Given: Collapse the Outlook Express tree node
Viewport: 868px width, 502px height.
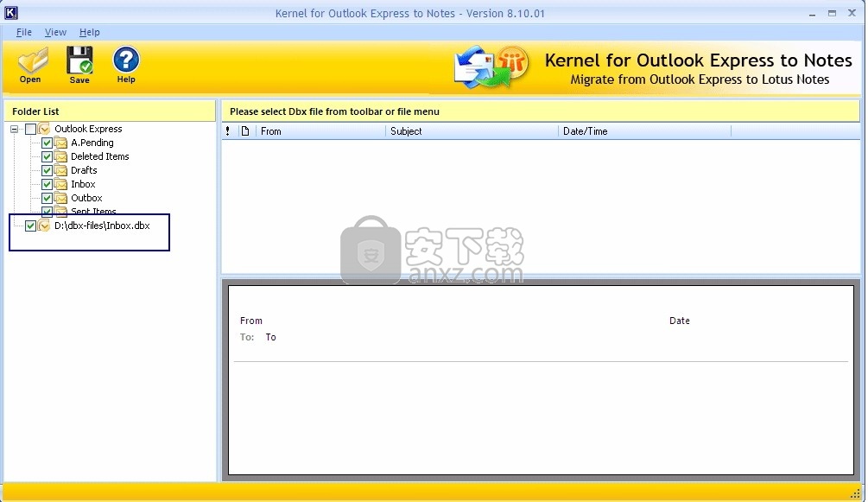Looking at the screenshot, I should pyautogui.click(x=15, y=129).
